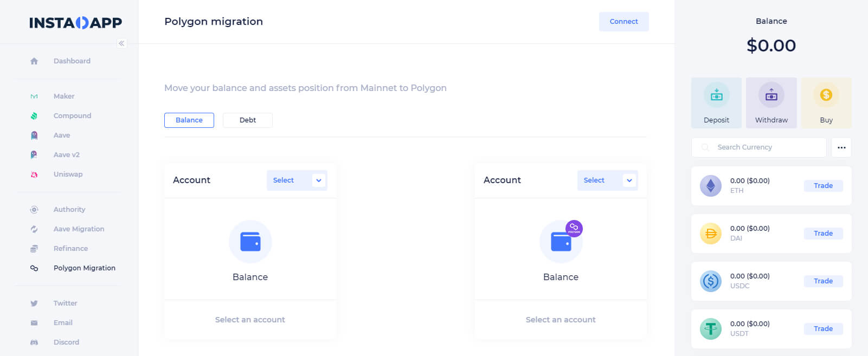Image resolution: width=868 pixels, height=356 pixels.
Task: Click the USDC token icon
Action: 710,281
